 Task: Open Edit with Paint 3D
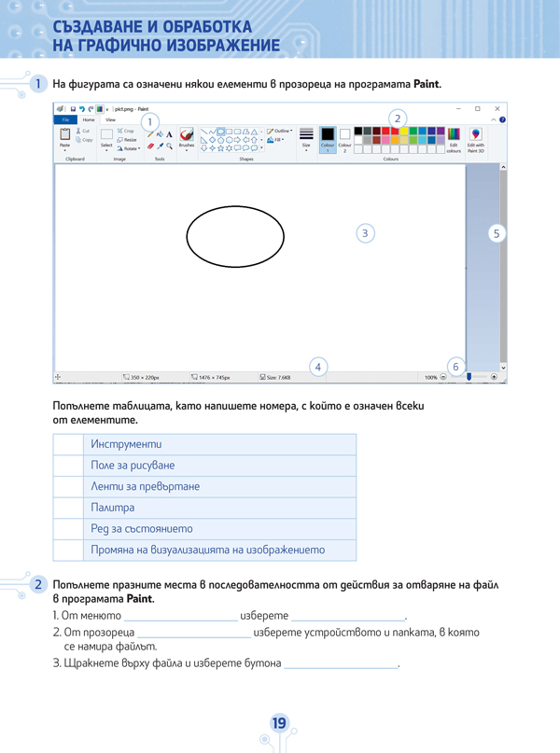pos(475,139)
